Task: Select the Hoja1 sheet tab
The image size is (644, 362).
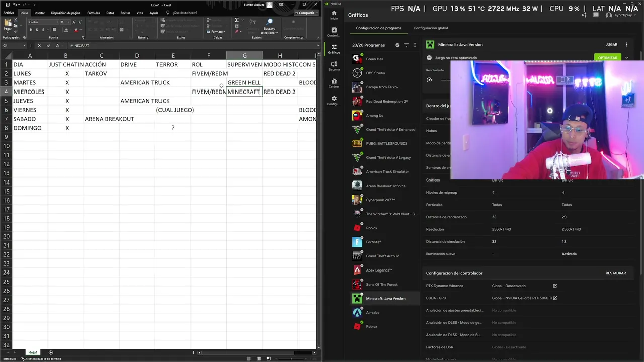Action: [33, 352]
